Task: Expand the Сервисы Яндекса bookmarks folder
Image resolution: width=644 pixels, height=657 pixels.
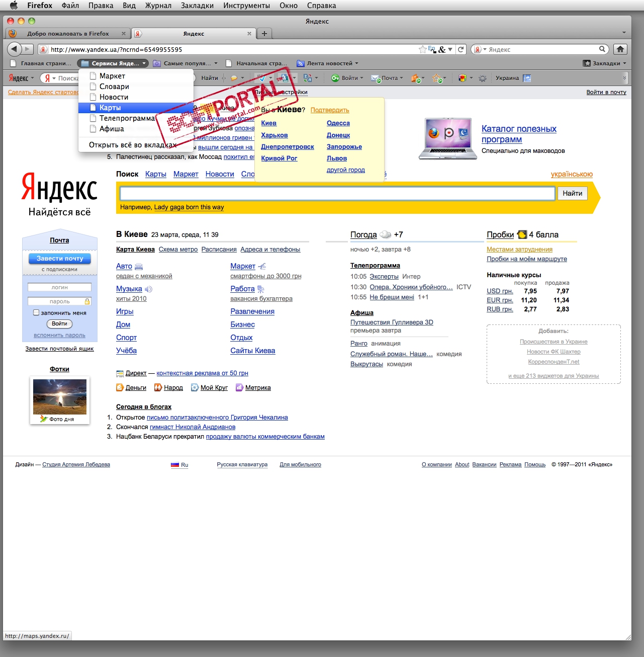Action: pyautogui.click(x=113, y=63)
